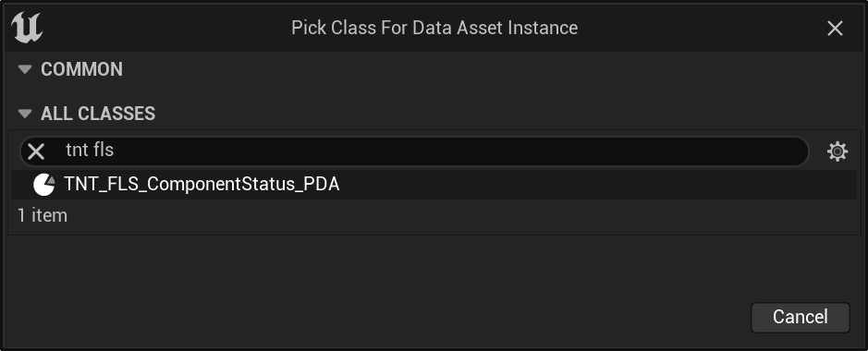Open class viewer settings gear
The height and width of the screenshot is (351, 868).
(x=837, y=151)
